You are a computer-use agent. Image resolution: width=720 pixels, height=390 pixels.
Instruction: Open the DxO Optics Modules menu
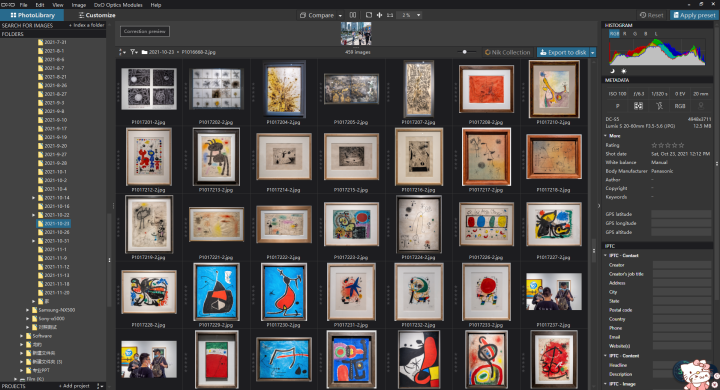tap(118, 5)
